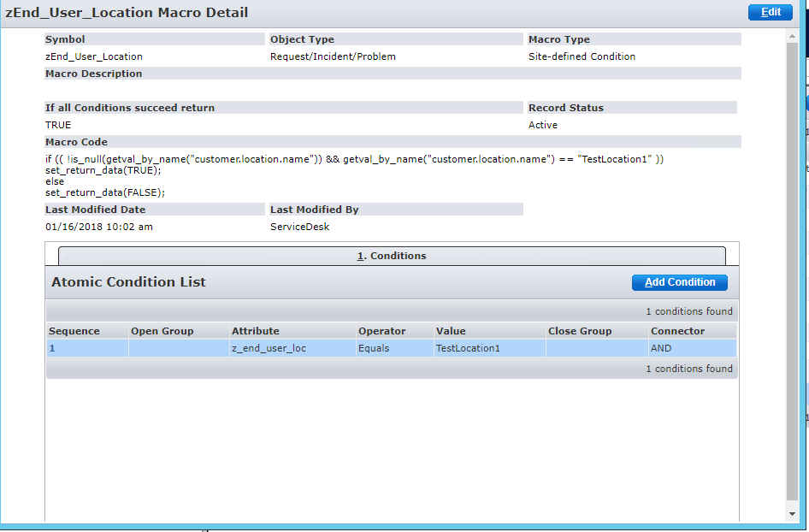The image size is (809, 532).
Task: Click the set_return_data(TRUE) macro code line
Action: (x=103, y=170)
